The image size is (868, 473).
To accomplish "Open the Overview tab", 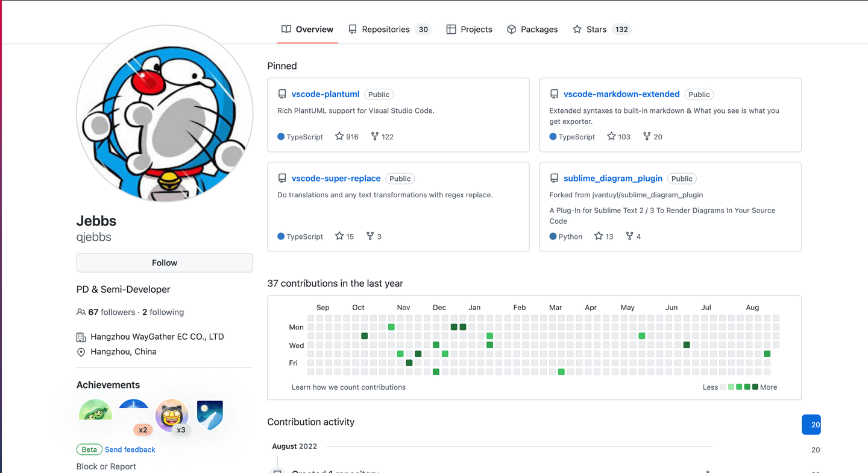I will [307, 29].
